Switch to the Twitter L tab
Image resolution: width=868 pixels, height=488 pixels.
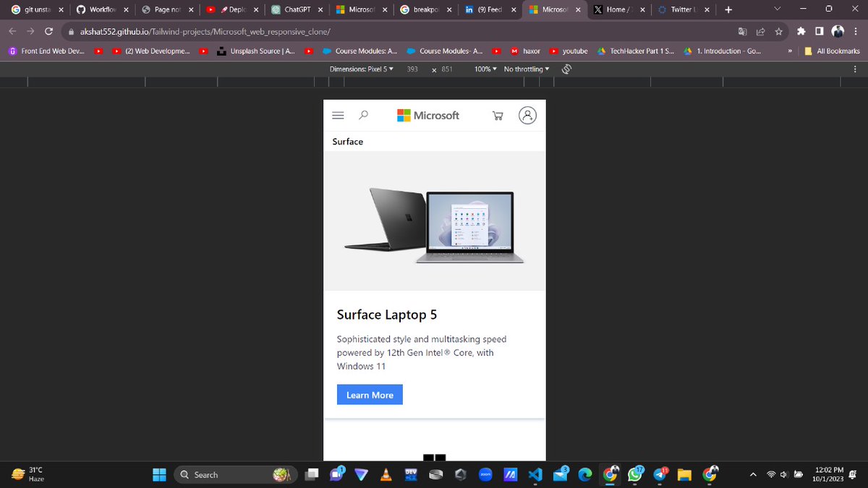(x=684, y=10)
